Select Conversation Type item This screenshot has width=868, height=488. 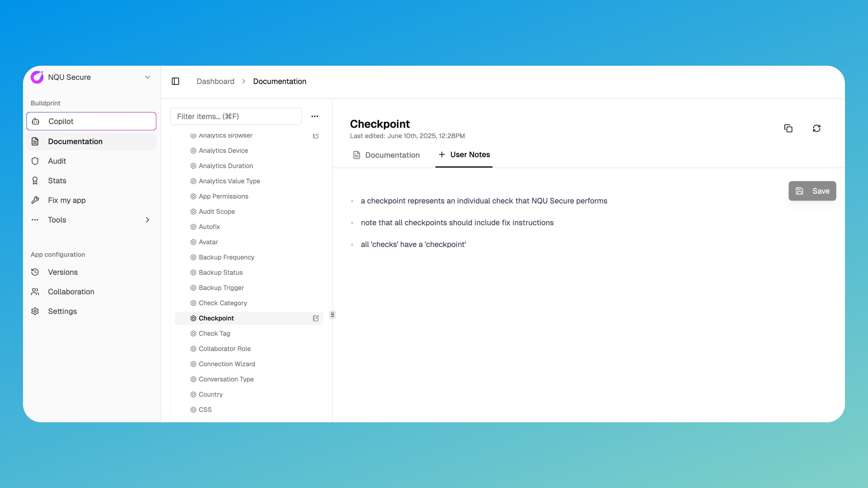point(249,379)
